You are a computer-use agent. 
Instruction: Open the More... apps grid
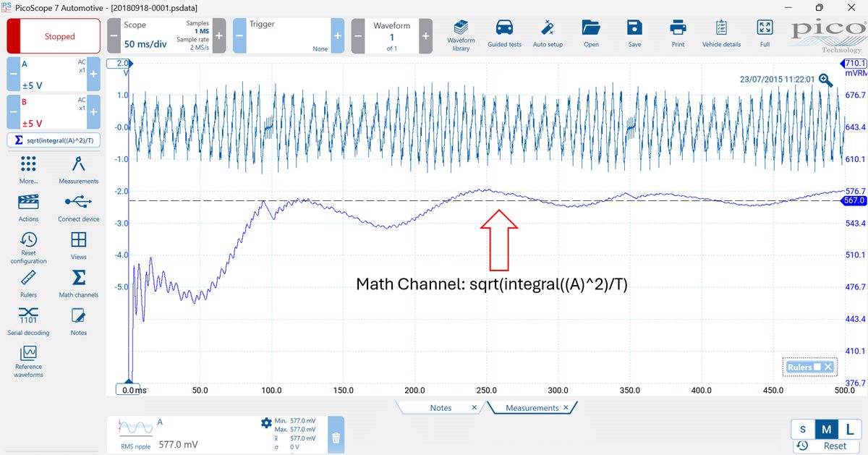(x=29, y=170)
